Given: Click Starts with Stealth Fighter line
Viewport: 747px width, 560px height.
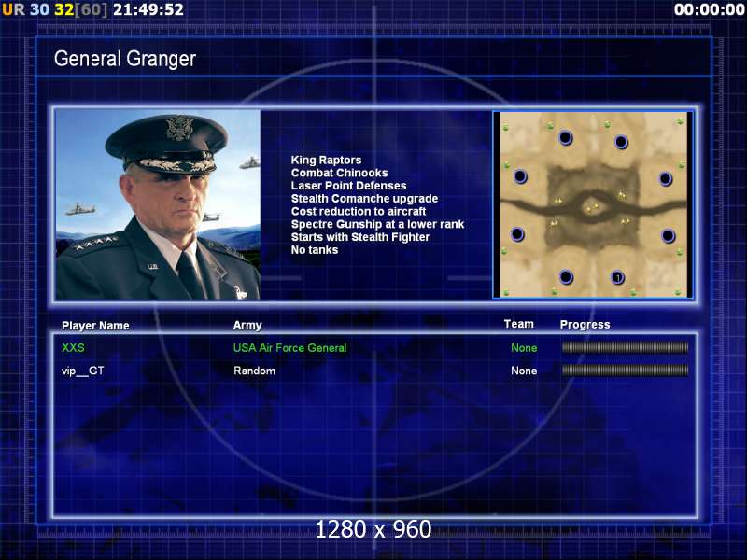Looking at the screenshot, I should click(x=360, y=237).
